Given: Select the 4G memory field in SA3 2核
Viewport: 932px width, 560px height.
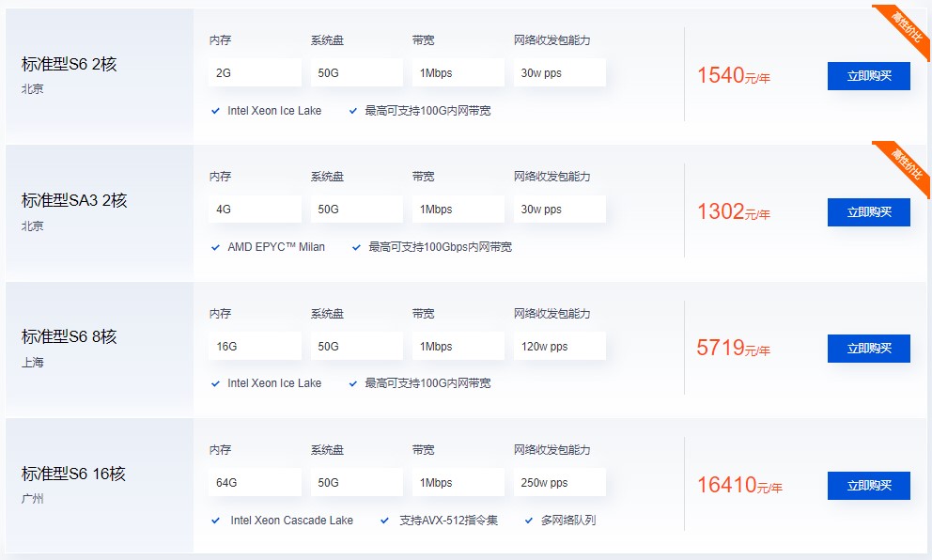Looking at the screenshot, I should click(255, 209).
